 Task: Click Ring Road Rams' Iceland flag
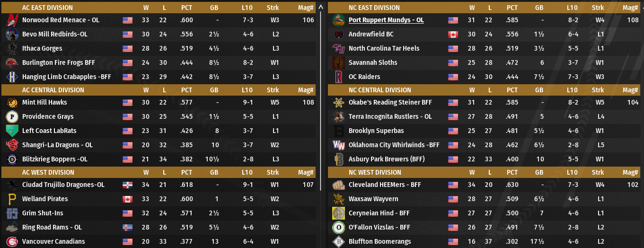pos(127,228)
